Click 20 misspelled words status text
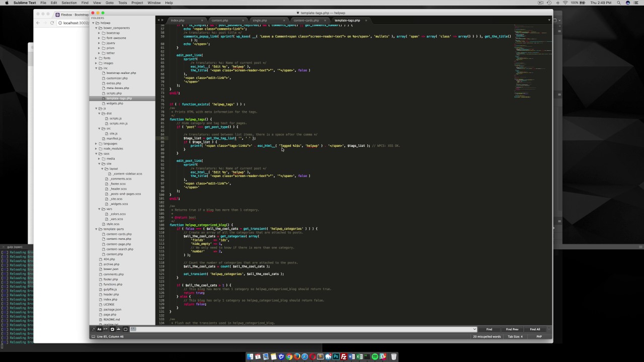 coord(487,336)
